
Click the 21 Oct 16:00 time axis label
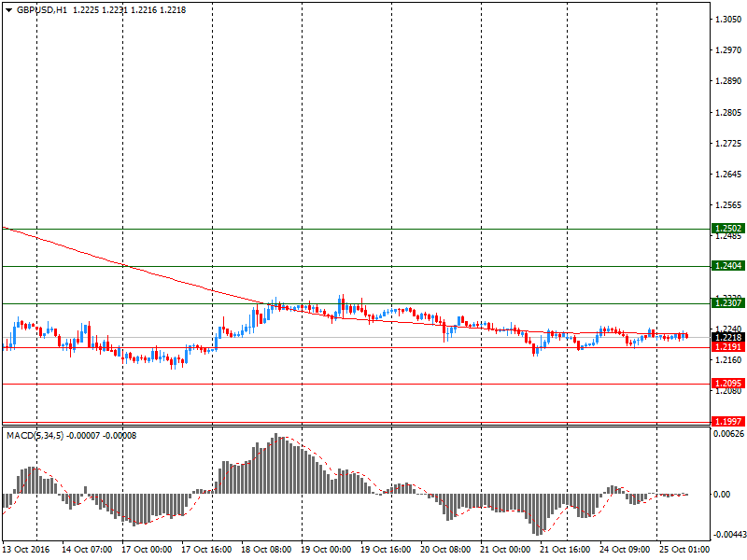[x=565, y=549]
